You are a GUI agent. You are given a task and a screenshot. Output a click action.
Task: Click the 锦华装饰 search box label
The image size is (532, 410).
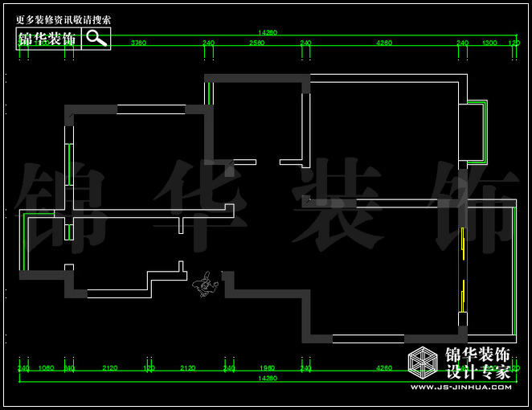click(x=47, y=39)
